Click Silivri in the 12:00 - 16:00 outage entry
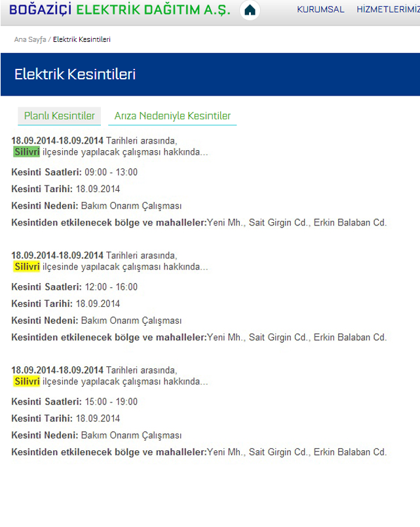420x527 pixels. click(x=27, y=267)
